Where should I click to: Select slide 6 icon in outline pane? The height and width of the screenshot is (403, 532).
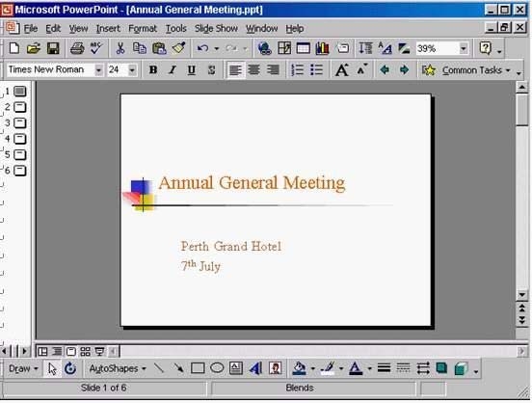(x=20, y=171)
